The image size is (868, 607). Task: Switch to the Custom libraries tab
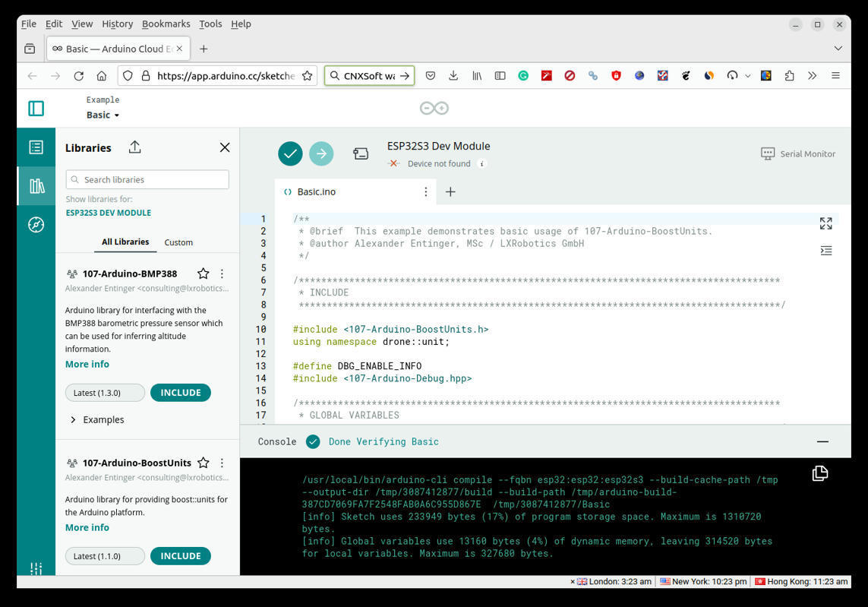pyautogui.click(x=178, y=242)
